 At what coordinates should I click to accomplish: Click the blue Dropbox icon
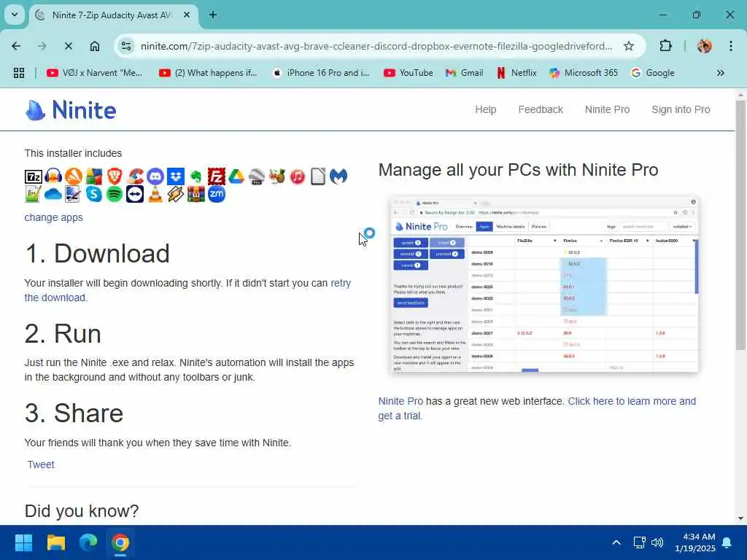click(176, 176)
